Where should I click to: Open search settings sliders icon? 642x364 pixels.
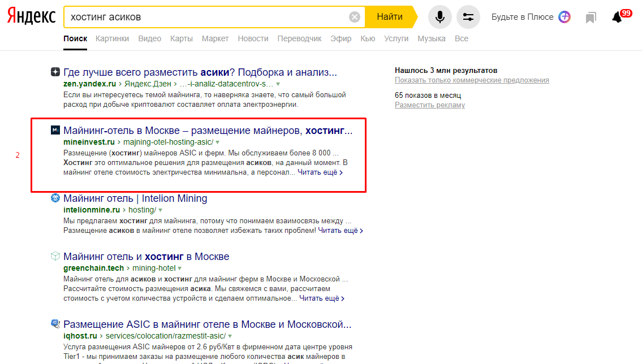[468, 17]
